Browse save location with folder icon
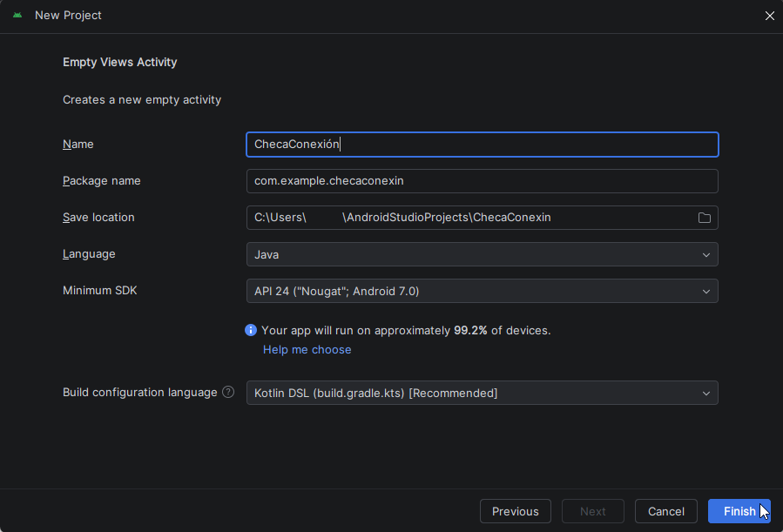The image size is (783, 532). click(704, 218)
